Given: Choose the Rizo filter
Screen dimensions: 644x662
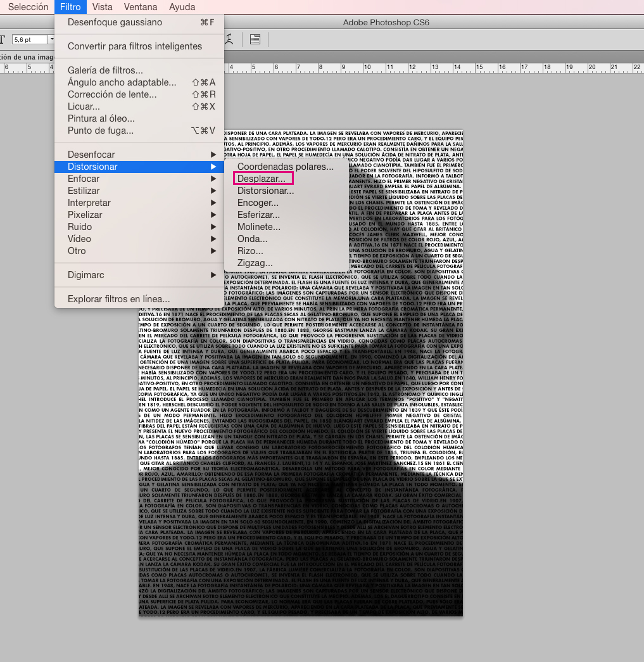Looking at the screenshot, I should 287,251.
